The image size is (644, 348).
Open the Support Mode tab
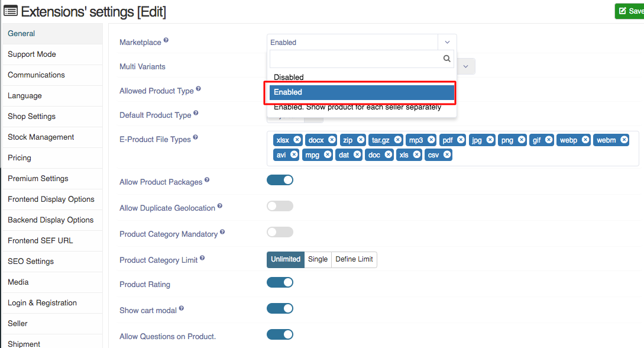click(53, 54)
